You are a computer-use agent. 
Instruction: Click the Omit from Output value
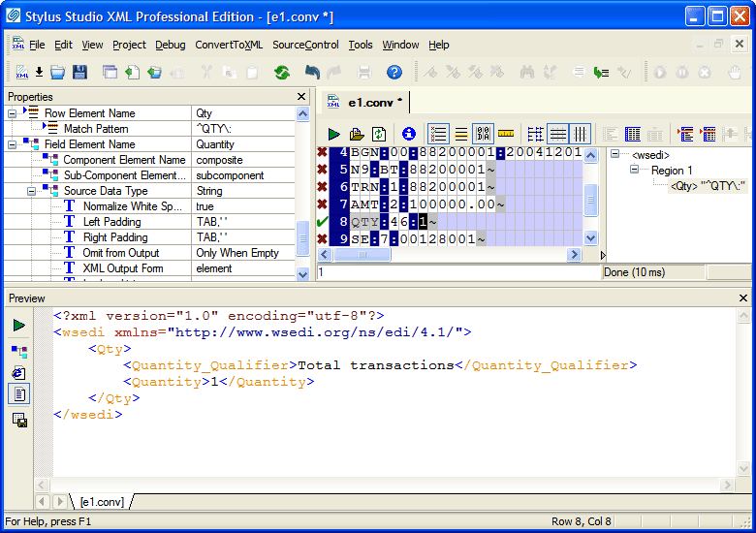click(242, 253)
